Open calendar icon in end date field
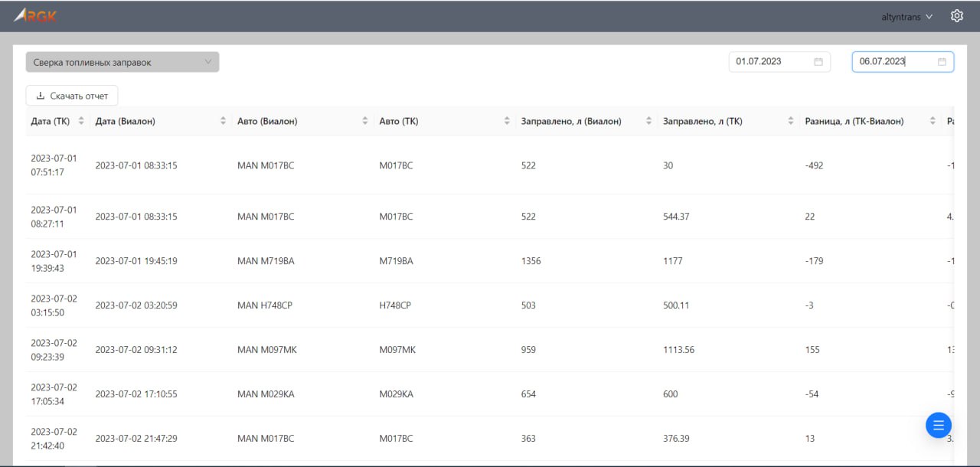980x467 pixels. coord(942,61)
